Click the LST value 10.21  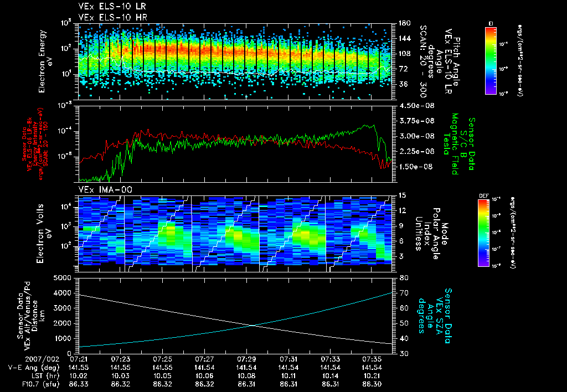pos(372,376)
